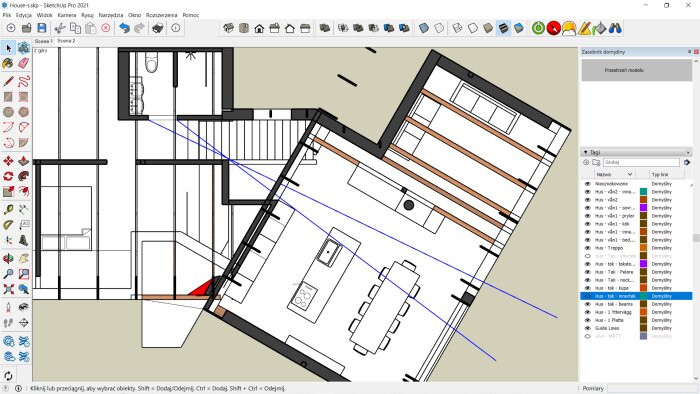Open line type dropdown for Nieoznakowane

662,184
